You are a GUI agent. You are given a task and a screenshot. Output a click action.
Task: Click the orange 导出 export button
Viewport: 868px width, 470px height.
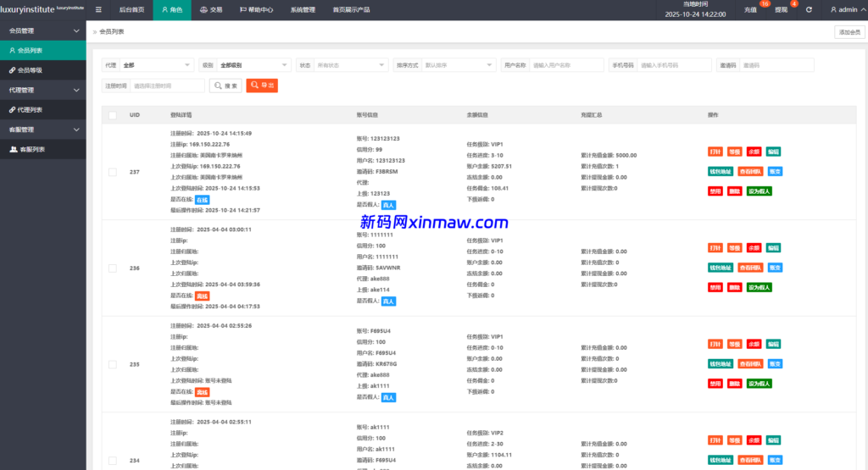coord(262,86)
